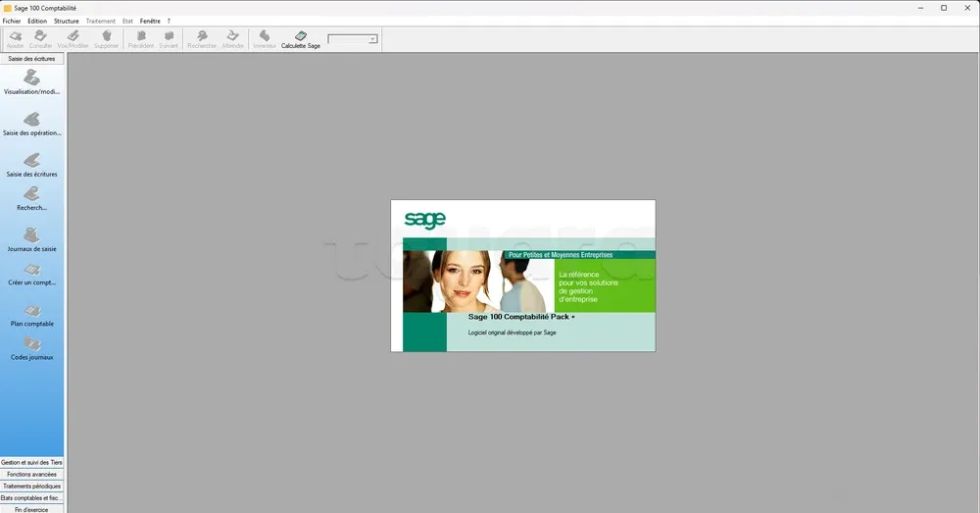Open Saisie des écritures entry icon
980x513 pixels.
[31, 162]
